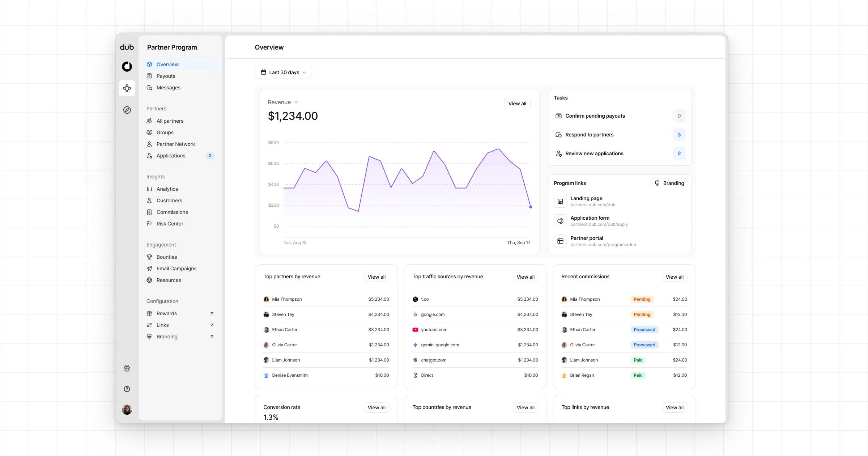
Task: Open Applications in the sidebar
Action: 180,156
